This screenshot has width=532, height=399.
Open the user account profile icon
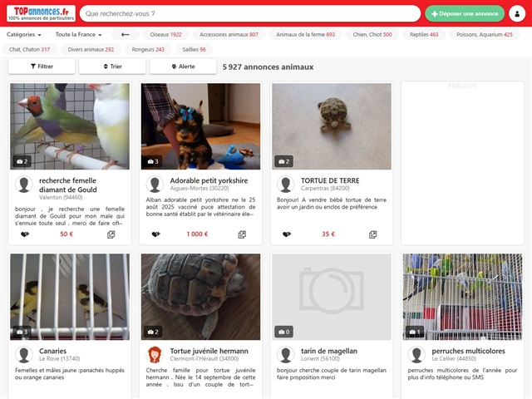tap(517, 13)
